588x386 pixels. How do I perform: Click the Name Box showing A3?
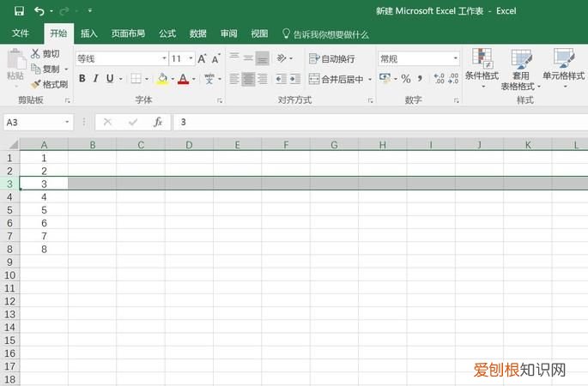click(x=38, y=122)
